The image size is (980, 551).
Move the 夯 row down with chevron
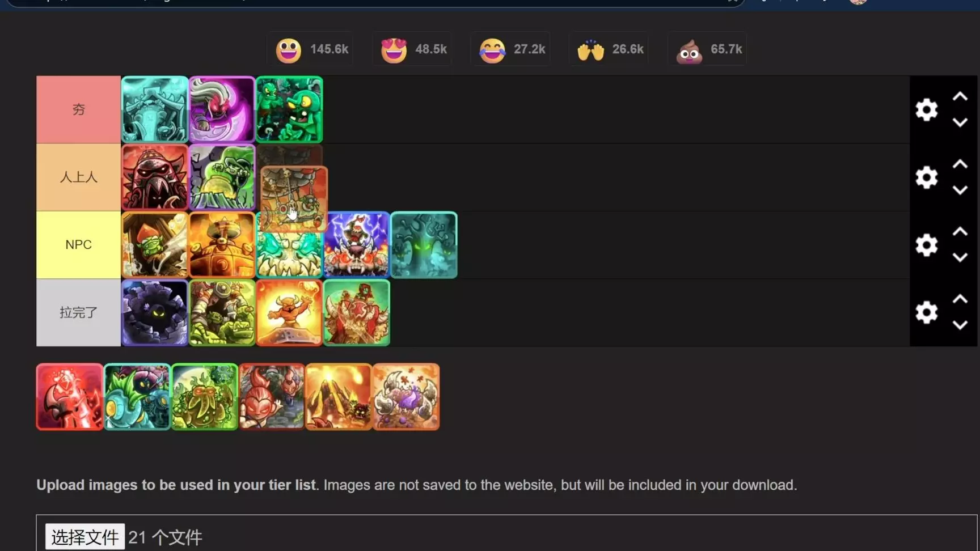(x=960, y=122)
